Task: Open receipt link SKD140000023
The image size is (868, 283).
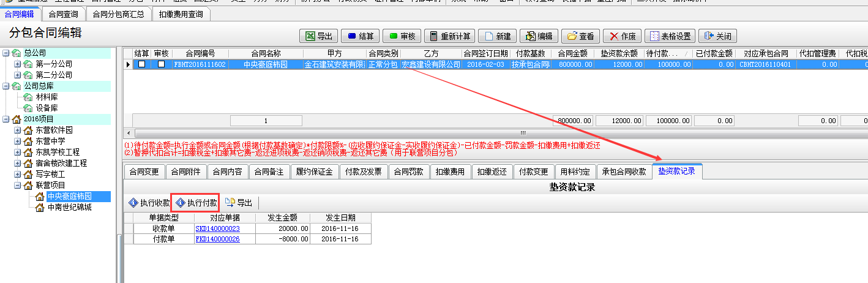Action: (x=217, y=228)
